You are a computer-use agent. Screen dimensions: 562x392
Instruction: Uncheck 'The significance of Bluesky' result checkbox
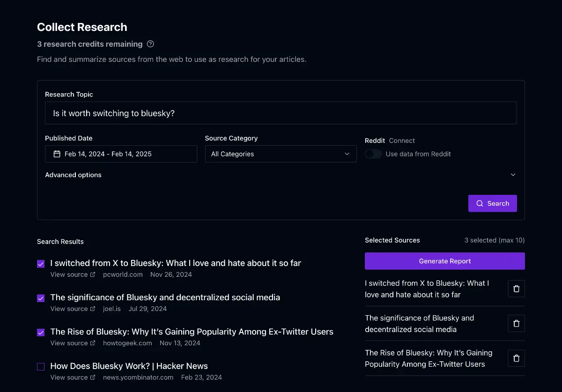pos(41,298)
